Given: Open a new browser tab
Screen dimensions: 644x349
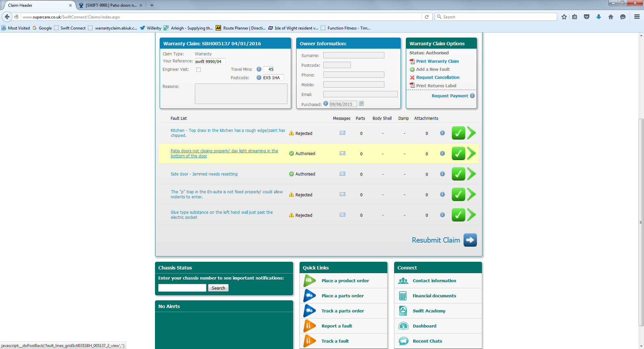Looking at the screenshot, I should (x=152, y=5).
